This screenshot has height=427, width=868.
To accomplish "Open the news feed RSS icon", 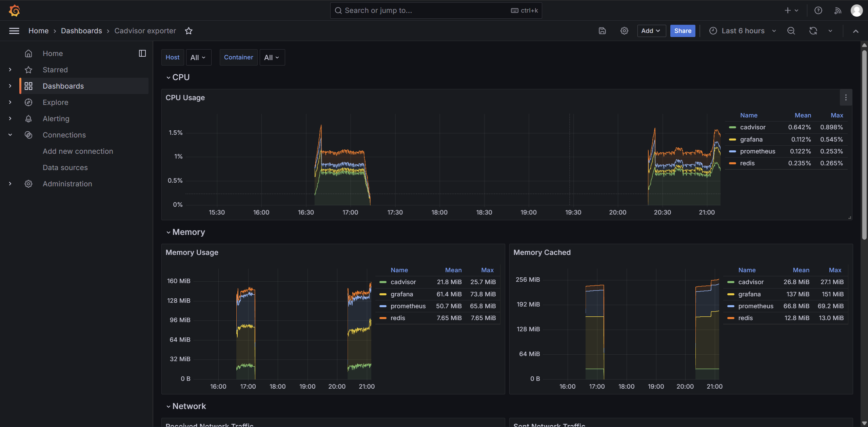I will click(x=838, y=11).
